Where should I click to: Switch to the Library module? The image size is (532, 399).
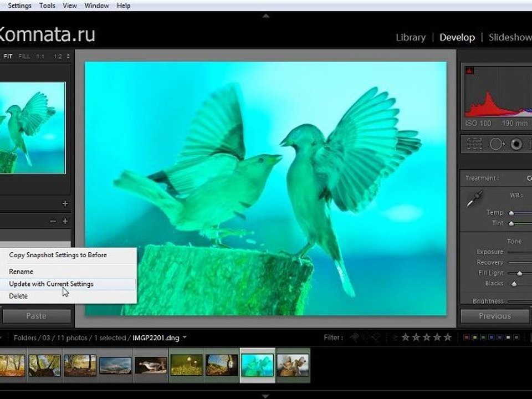coord(411,37)
